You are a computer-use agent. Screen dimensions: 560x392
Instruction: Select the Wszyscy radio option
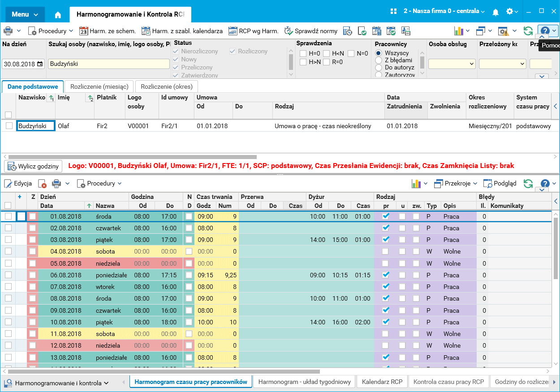379,53
